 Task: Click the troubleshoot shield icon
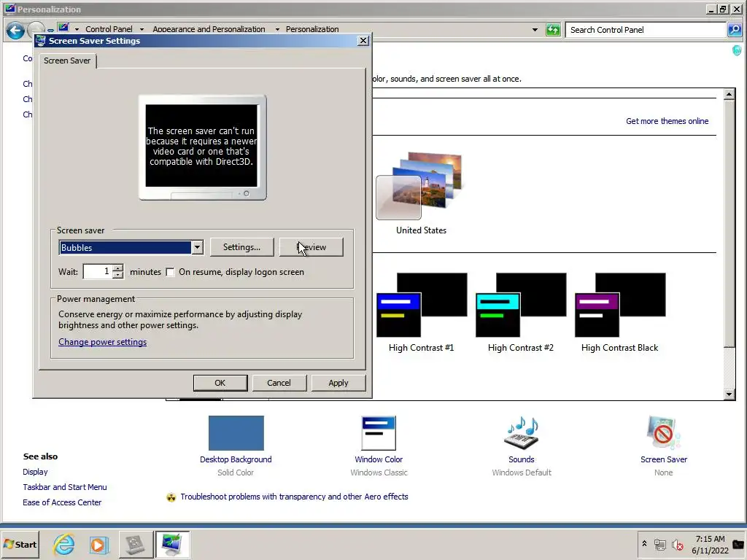tap(171, 497)
